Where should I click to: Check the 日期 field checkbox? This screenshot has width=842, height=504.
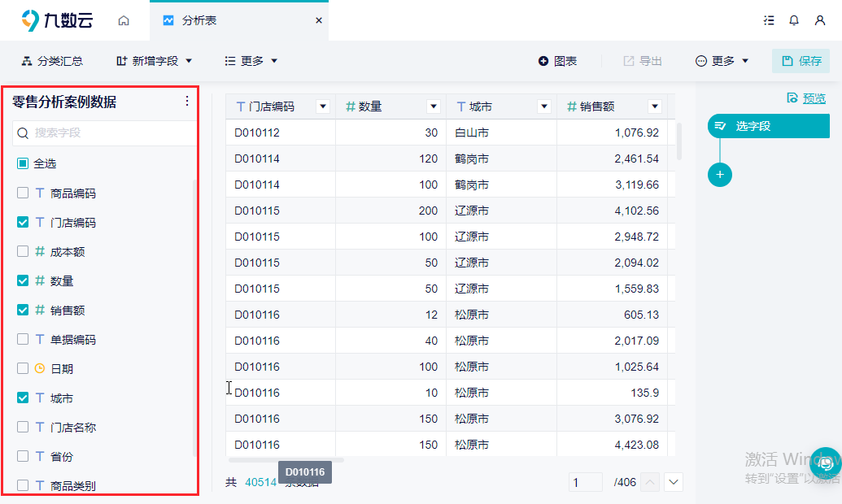23,368
